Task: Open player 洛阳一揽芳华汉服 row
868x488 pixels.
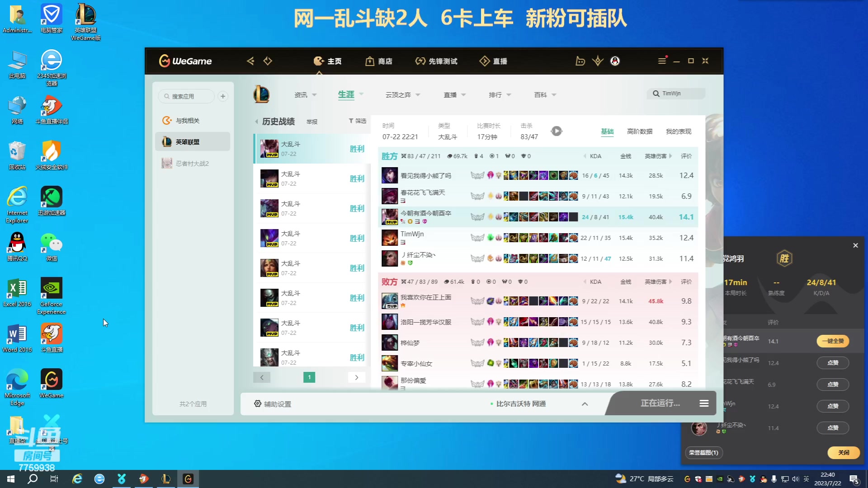Action: click(538, 322)
